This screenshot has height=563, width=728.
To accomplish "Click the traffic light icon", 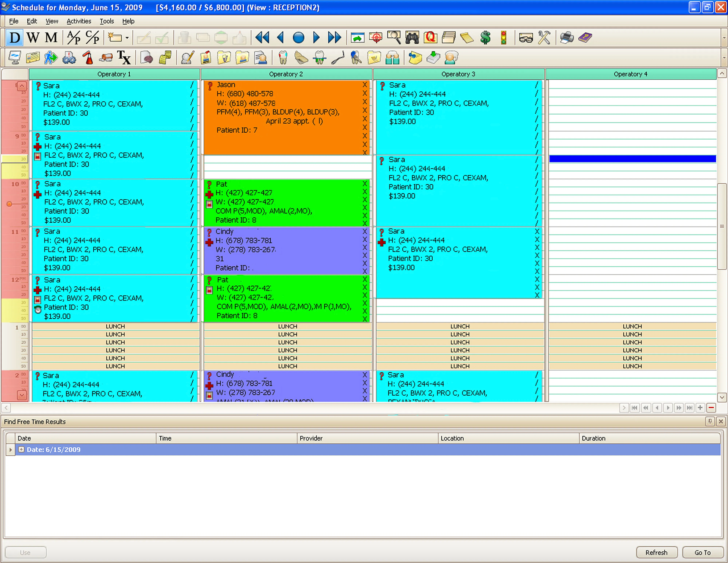I will pyautogui.click(x=504, y=38).
